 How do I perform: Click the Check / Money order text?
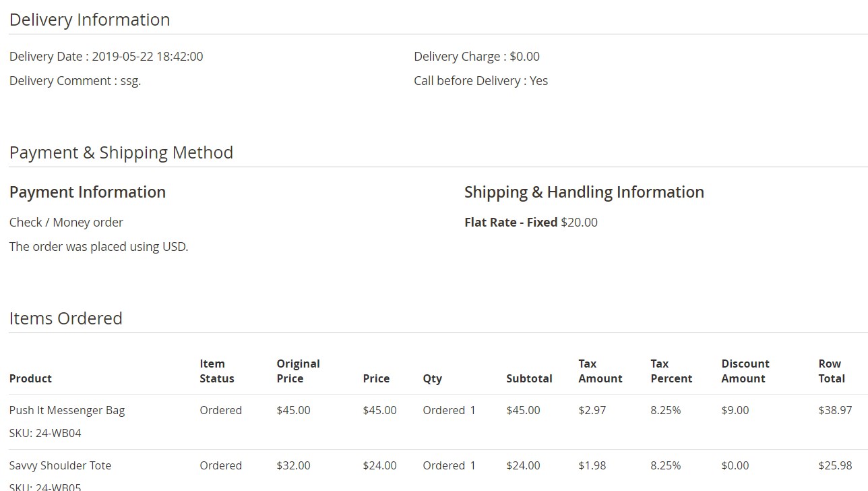(x=66, y=223)
